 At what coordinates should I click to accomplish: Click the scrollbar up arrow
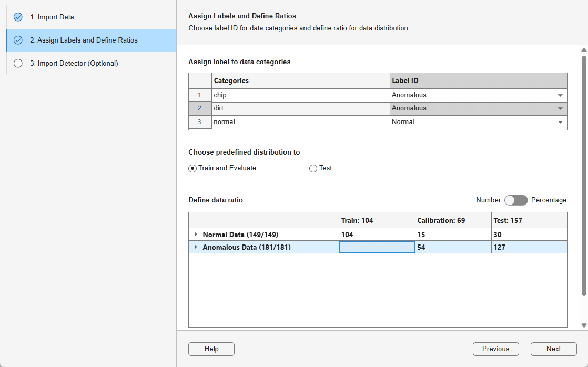584,50
